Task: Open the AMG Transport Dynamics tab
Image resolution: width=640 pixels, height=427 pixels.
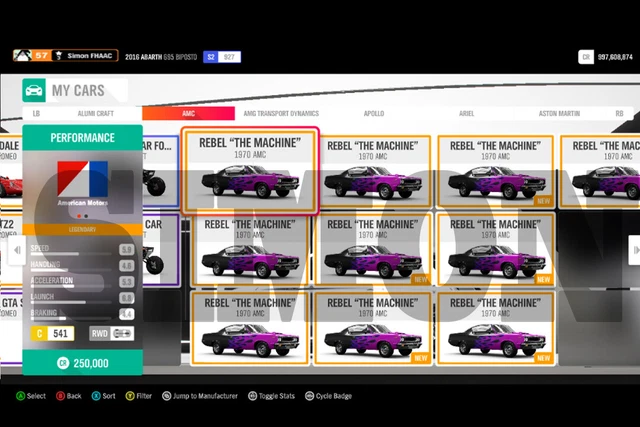Action: [x=281, y=113]
